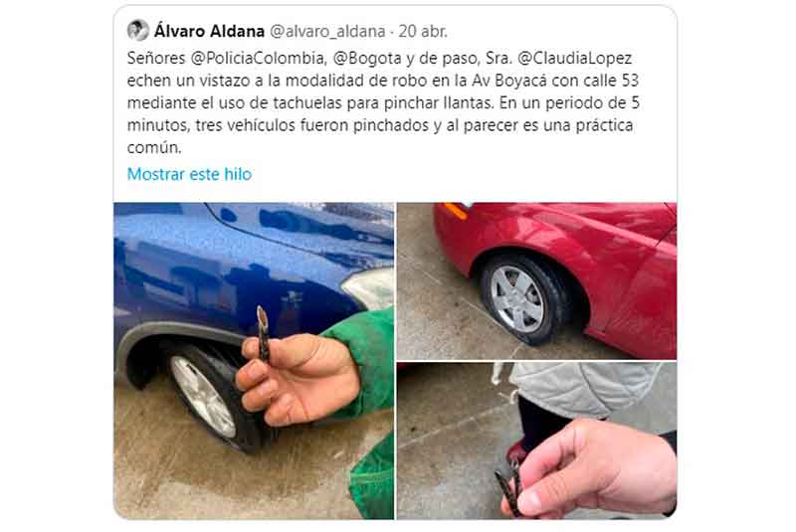The width and height of the screenshot is (796, 532).
Task: Visit the @PoliciaColombia mention
Action: pyautogui.click(x=258, y=59)
